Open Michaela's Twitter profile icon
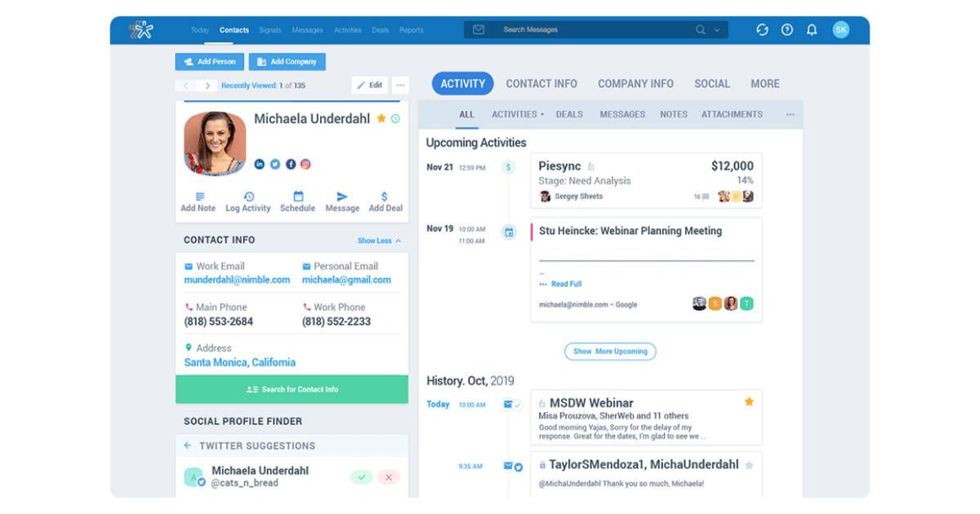The width and height of the screenshot is (980, 514). 274,164
